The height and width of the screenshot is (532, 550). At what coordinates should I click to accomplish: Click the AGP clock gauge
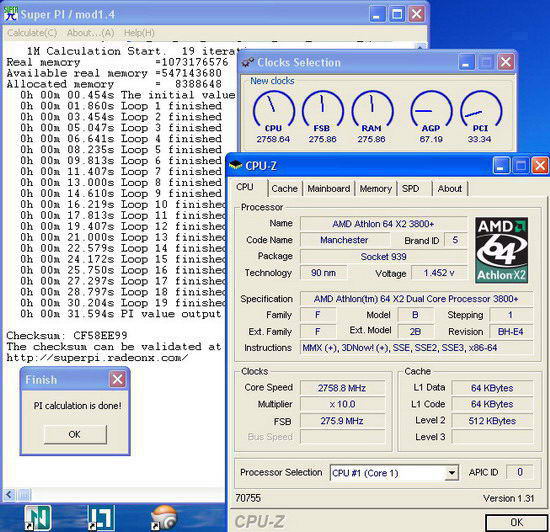431,112
